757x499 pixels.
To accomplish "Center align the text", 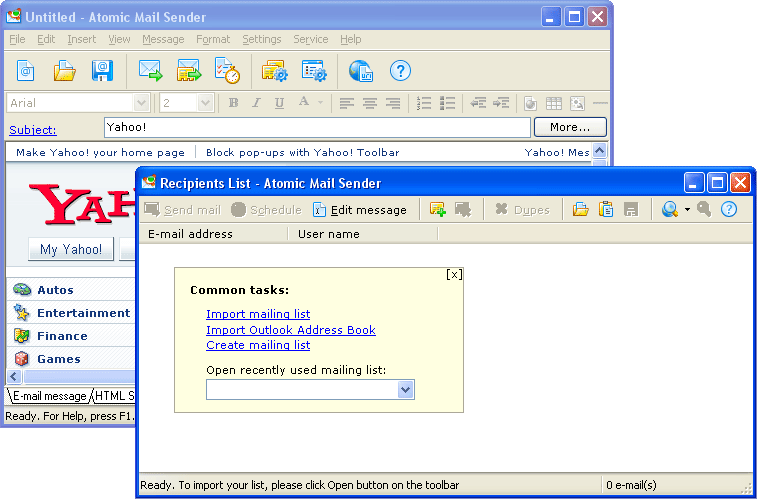I will [x=370, y=103].
